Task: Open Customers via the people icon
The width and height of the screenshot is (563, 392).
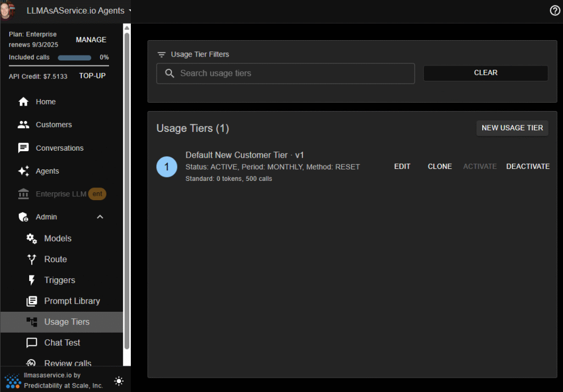Action: (x=23, y=125)
